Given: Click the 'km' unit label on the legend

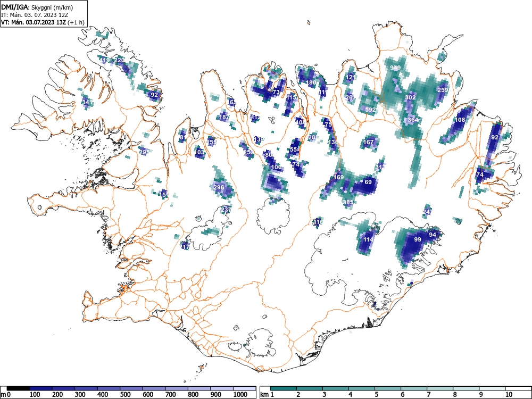Looking at the screenshot, I should point(264,395).
